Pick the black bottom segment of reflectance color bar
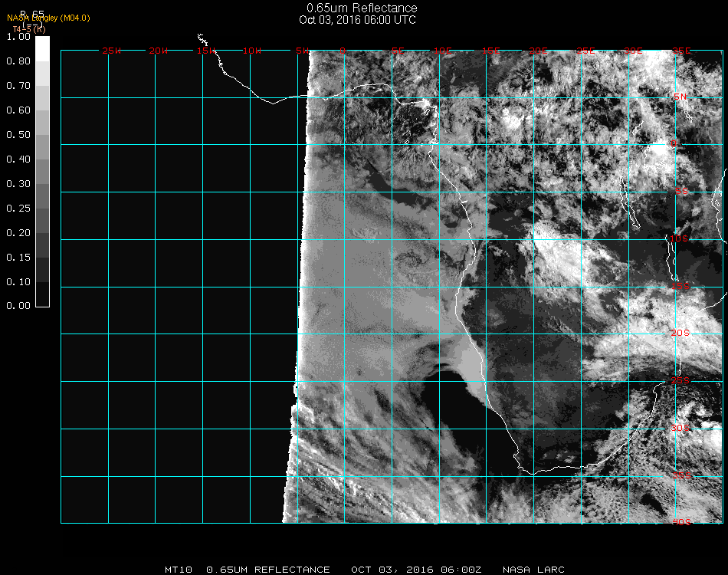The width and height of the screenshot is (728, 575). [x=42, y=294]
